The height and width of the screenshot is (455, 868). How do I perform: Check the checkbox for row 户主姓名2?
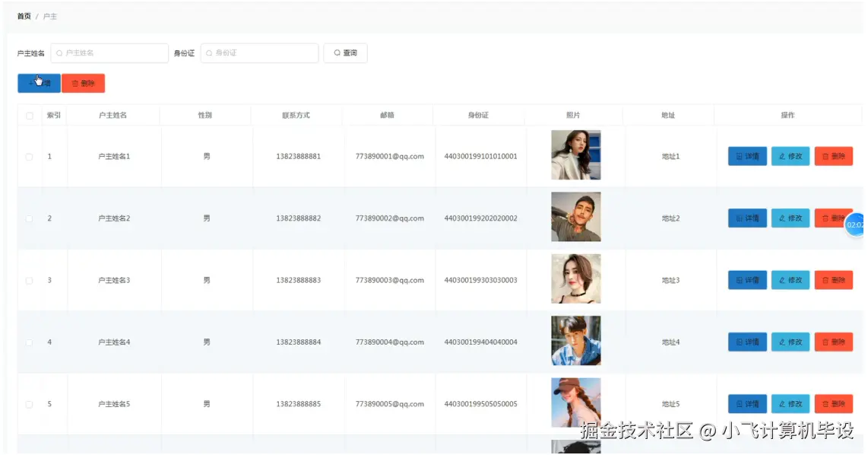click(x=30, y=219)
